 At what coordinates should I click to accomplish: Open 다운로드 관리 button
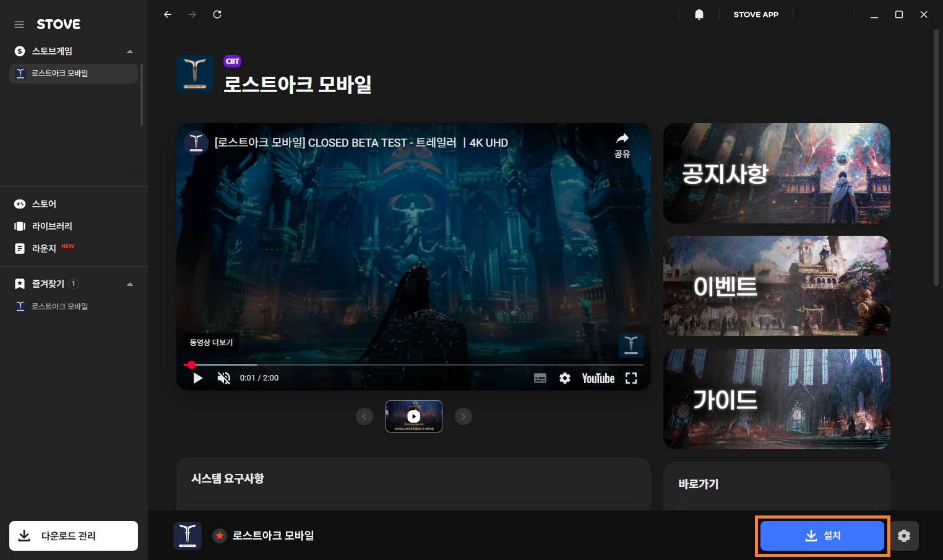coord(74,536)
